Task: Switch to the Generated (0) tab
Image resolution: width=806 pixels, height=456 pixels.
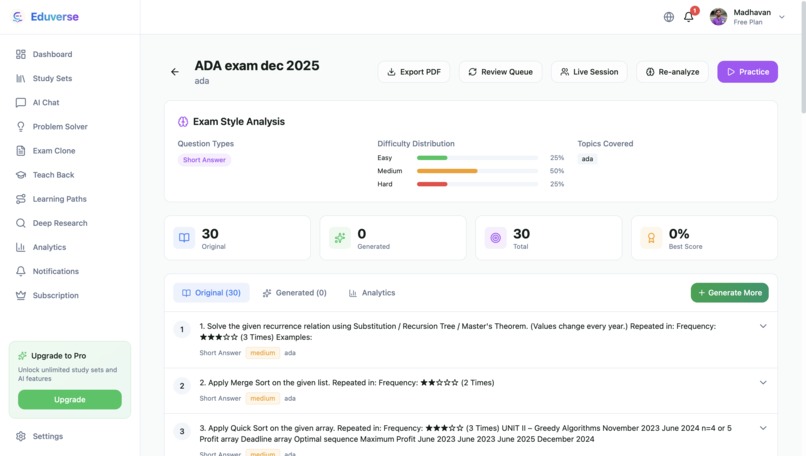Action: 295,293
